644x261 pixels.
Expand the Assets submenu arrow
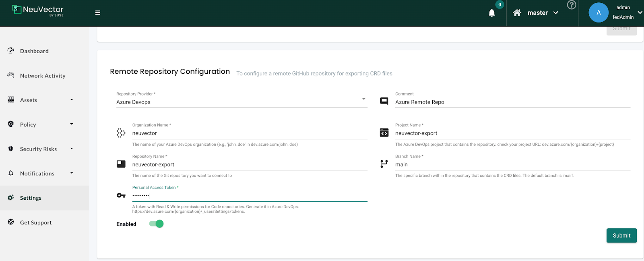click(x=72, y=99)
